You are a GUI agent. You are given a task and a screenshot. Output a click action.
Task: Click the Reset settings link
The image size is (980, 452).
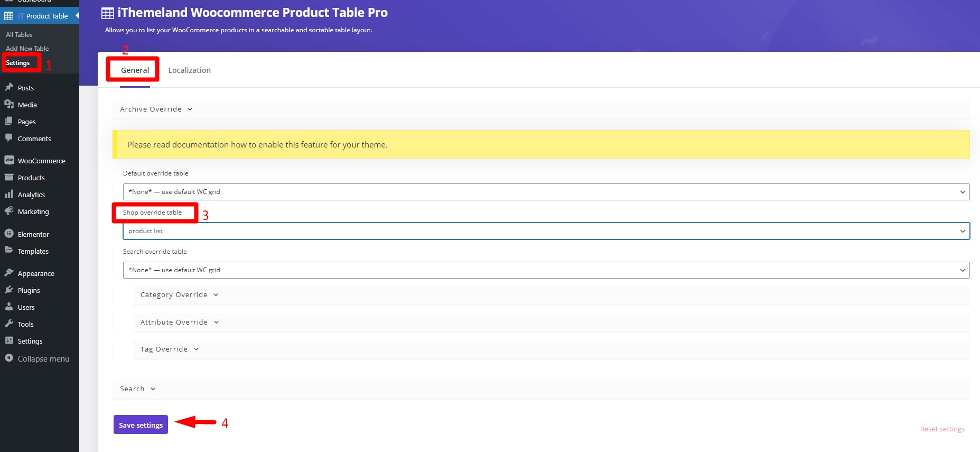tap(942, 429)
